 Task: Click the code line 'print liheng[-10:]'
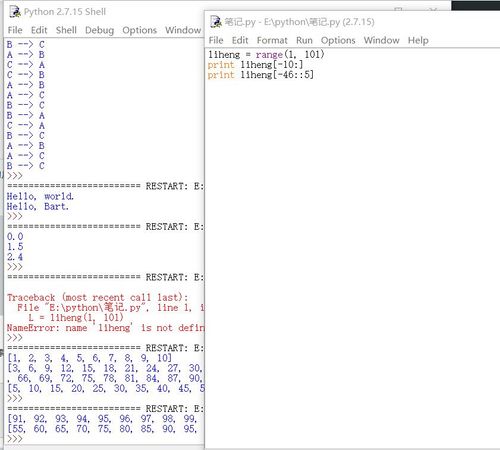tap(255, 65)
